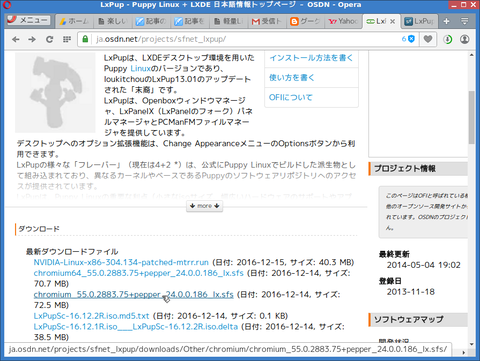
Task: Bookmark page with the heart icon
Action: tap(428, 39)
